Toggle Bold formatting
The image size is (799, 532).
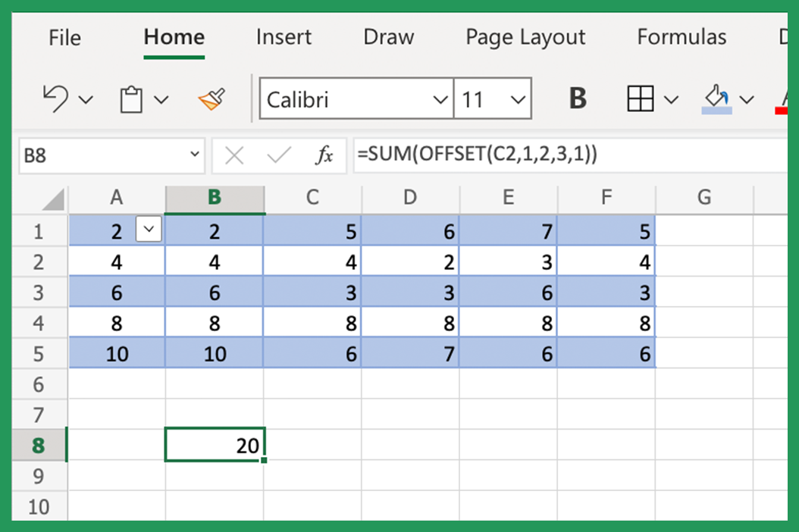[578, 99]
